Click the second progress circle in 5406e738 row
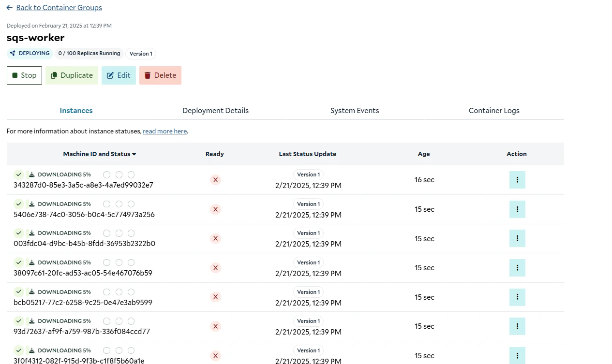Screen dimensions: 612x364 [x=119, y=204]
